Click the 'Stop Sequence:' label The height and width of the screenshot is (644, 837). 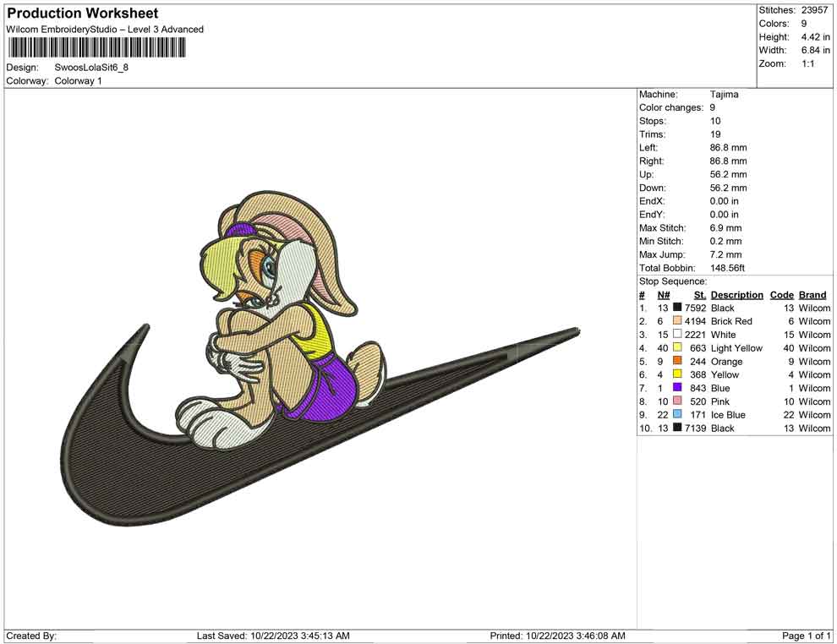[673, 281]
